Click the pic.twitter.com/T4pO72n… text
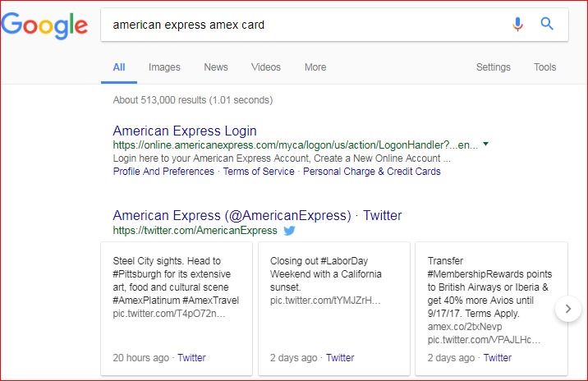The image size is (588, 381). point(169,314)
